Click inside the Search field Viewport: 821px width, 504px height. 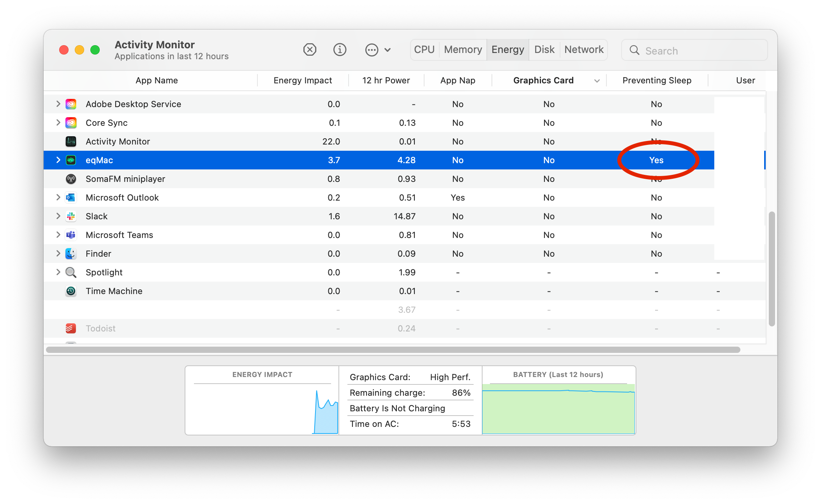coord(693,50)
